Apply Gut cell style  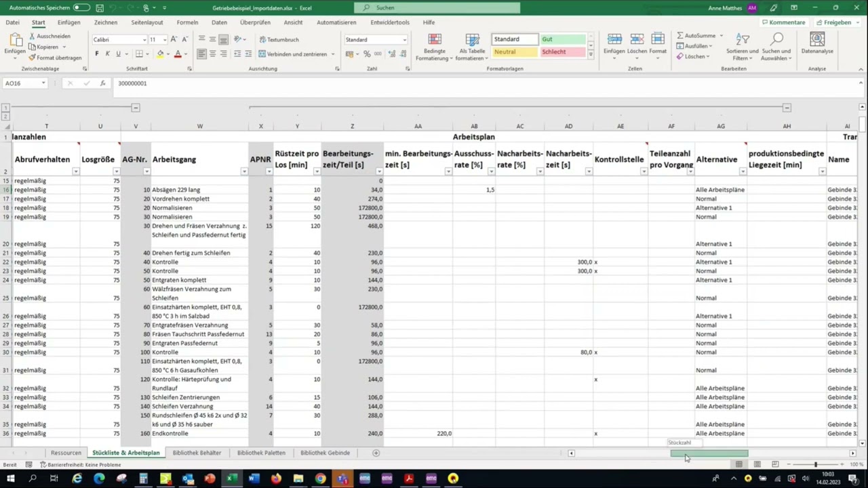[x=562, y=39]
